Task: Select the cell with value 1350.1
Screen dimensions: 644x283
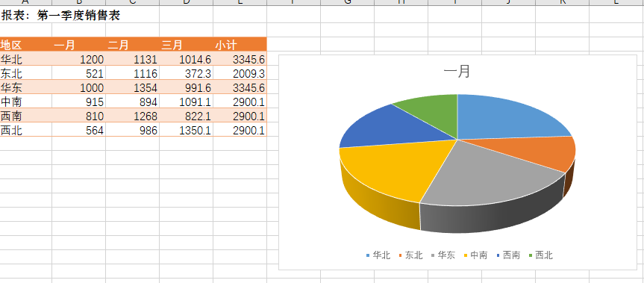Action: point(186,130)
